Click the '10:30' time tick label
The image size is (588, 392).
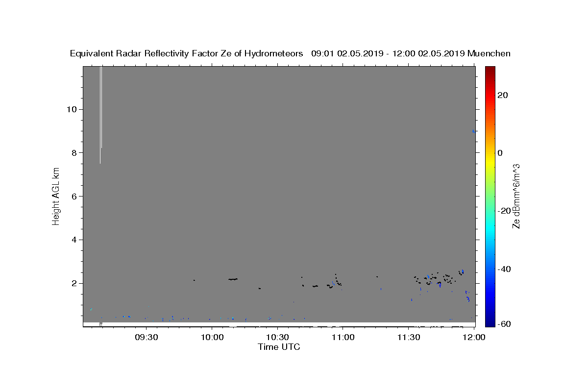pyautogui.click(x=278, y=338)
